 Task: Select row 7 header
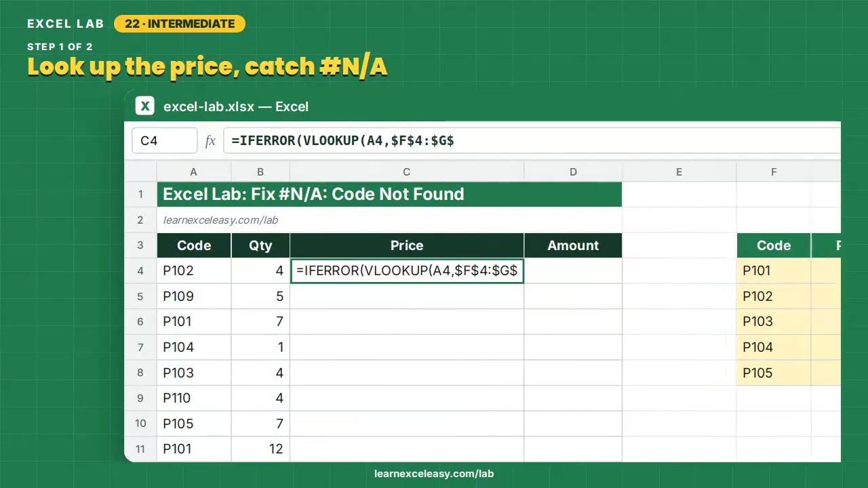(x=140, y=347)
